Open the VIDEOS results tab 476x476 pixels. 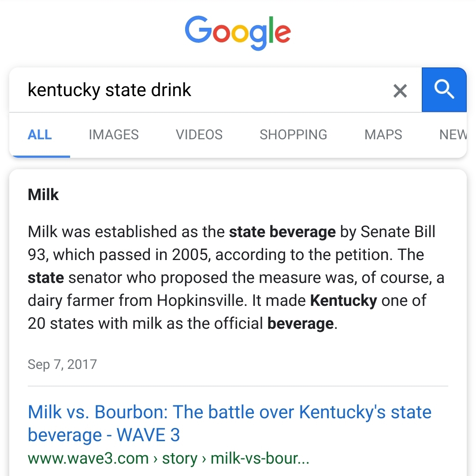point(199,134)
